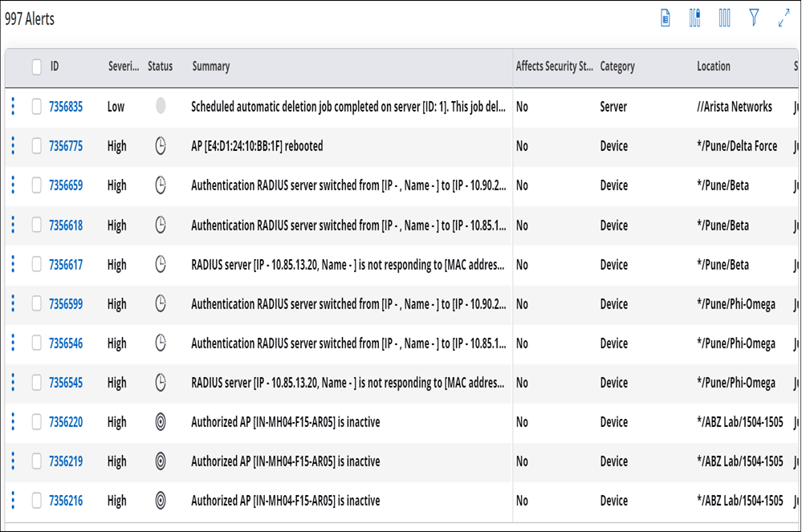Open the row actions menu for alert 7356546
Viewport: 802px width, 532px height.
coord(14,343)
